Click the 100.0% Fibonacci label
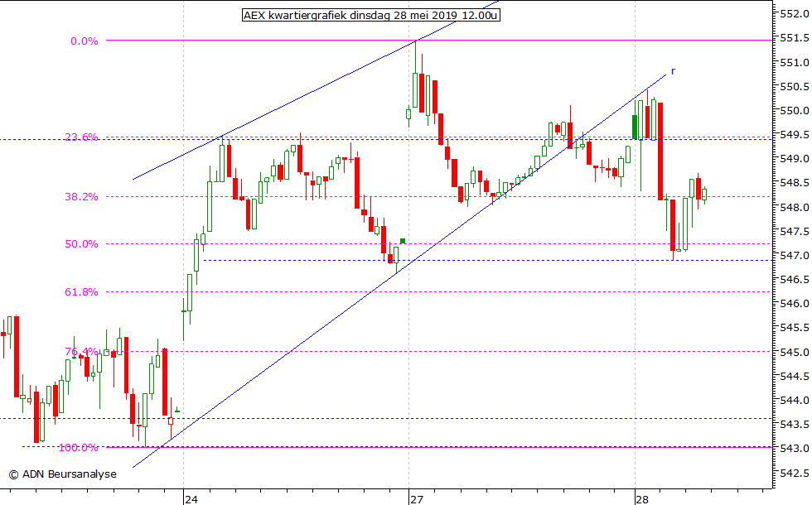812x505 pixels. (78, 448)
